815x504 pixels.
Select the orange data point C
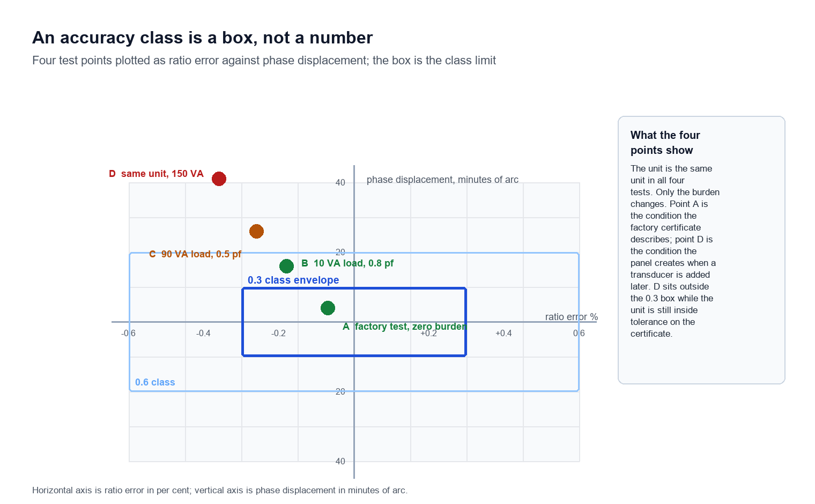click(257, 231)
